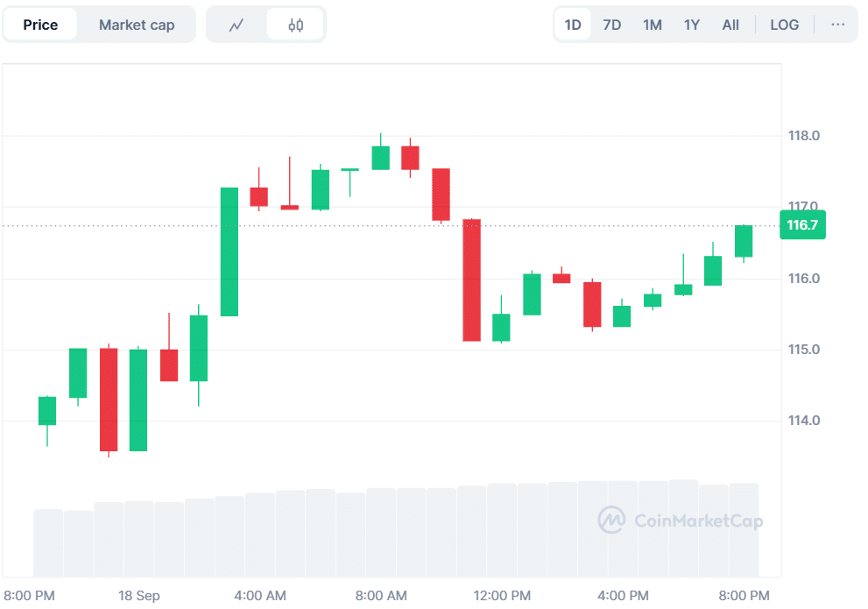Choose the 7D time range
This screenshot has height=609, width=868.
pos(612,25)
